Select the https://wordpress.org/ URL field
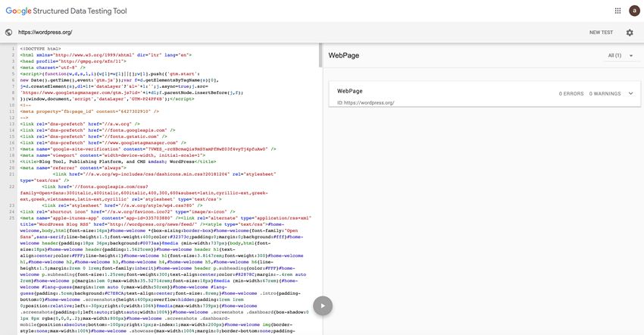The width and height of the screenshot is (644, 335). (x=45, y=32)
